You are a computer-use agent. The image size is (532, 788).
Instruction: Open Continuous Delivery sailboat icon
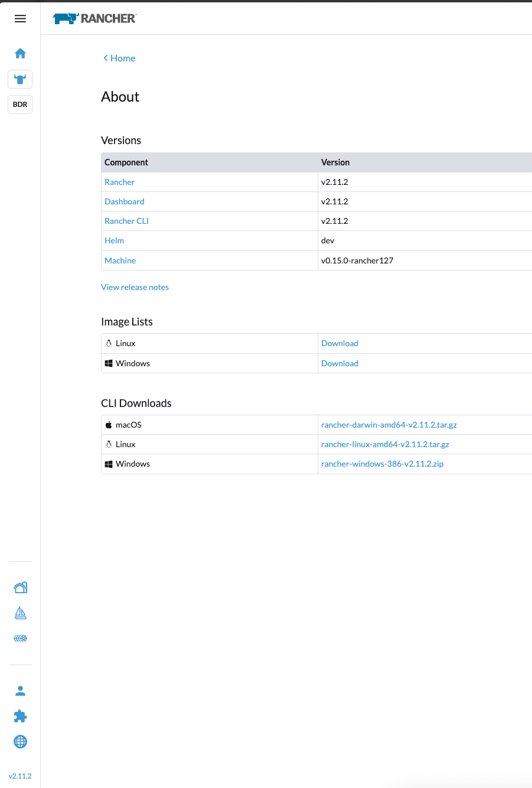(x=20, y=613)
